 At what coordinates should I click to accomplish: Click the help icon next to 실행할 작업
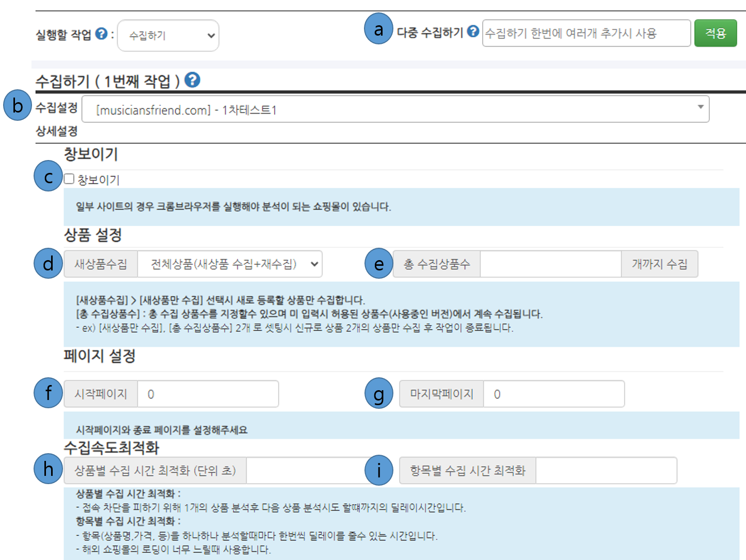point(102,34)
